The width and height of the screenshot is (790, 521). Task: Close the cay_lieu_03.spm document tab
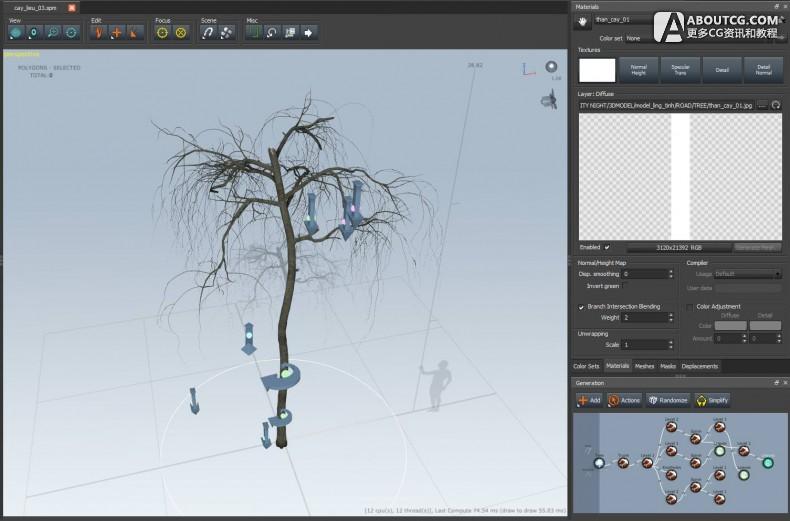pyautogui.click(x=72, y=7)
